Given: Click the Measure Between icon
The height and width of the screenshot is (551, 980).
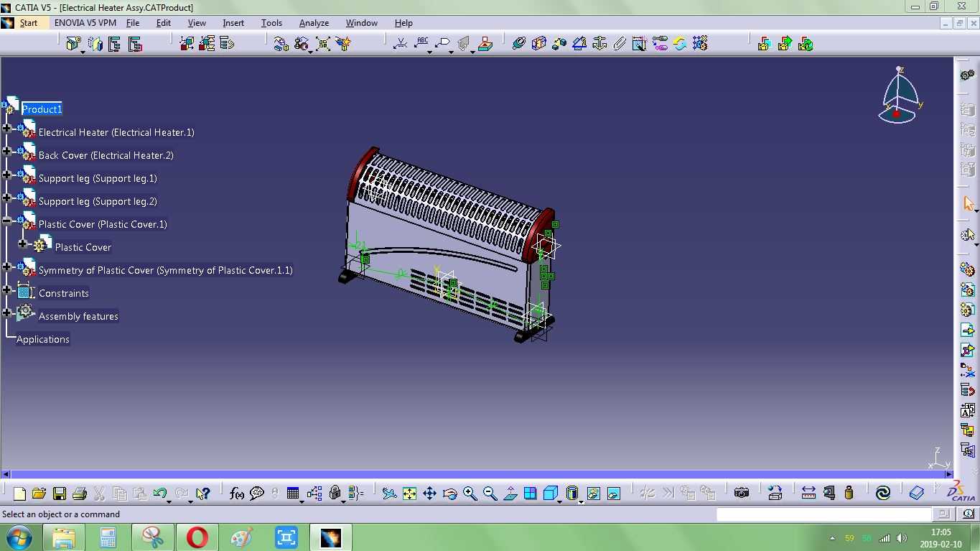Looking at the screenshot, I should click(x=808, y=494).
